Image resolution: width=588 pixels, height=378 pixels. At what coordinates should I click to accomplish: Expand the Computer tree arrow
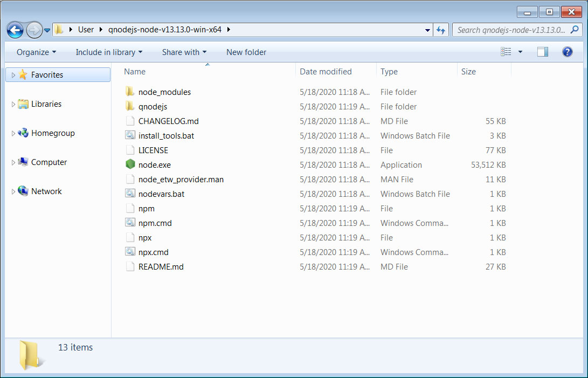13,162
